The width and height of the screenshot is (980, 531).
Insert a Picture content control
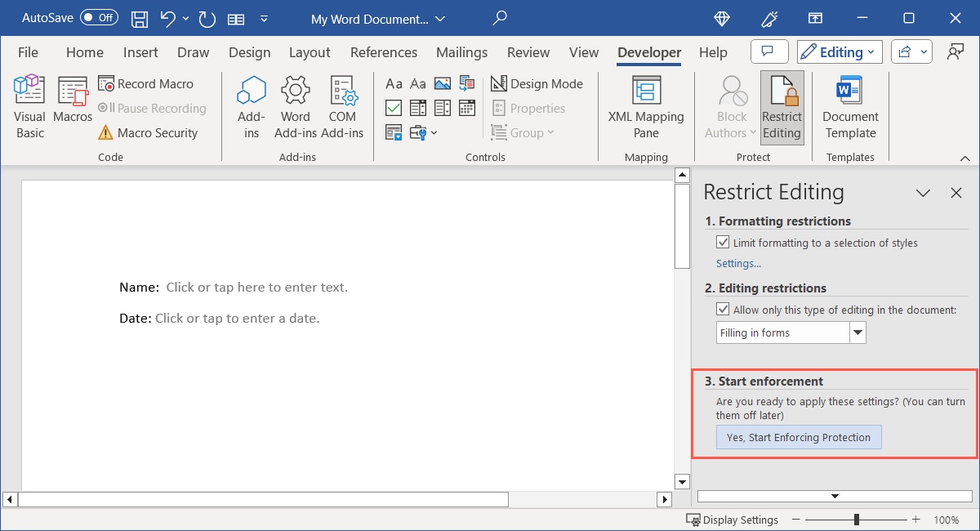pyautogui.click(x=442, y=83)
